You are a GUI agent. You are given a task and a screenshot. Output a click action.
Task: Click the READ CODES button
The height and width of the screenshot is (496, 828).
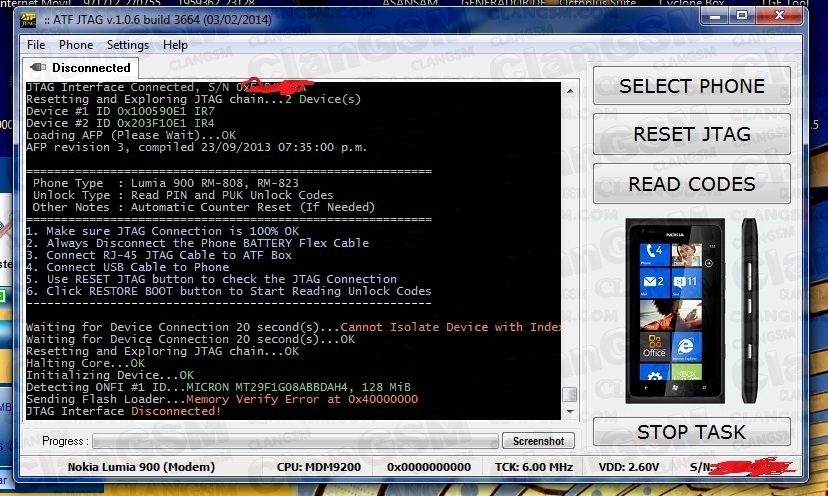pos(692,184)
